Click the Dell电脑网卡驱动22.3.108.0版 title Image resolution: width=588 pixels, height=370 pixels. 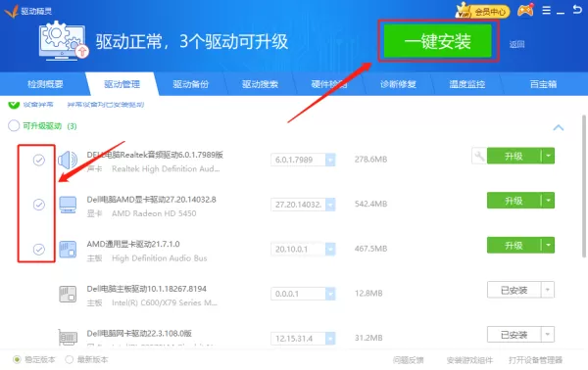[x=139, y=334]
